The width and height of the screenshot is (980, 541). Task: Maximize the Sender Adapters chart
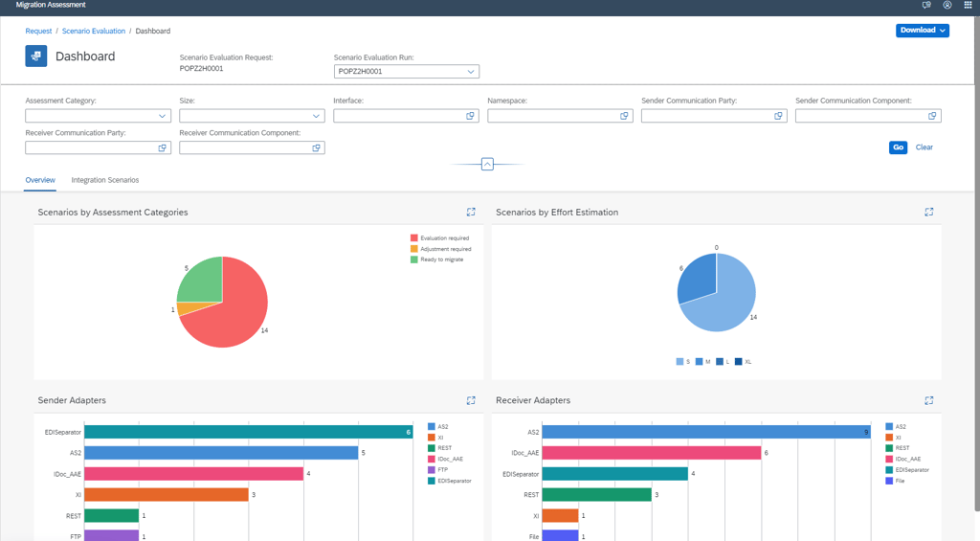coord(471,400)
